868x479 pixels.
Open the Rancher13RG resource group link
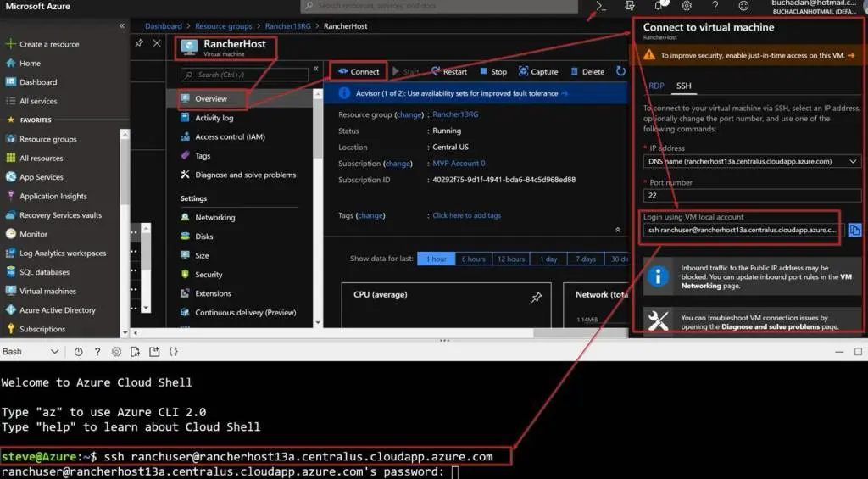455,114
